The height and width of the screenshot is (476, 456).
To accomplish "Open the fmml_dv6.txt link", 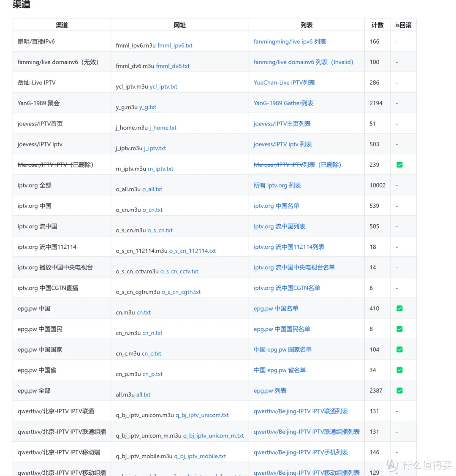I will (x=173, y=66).
